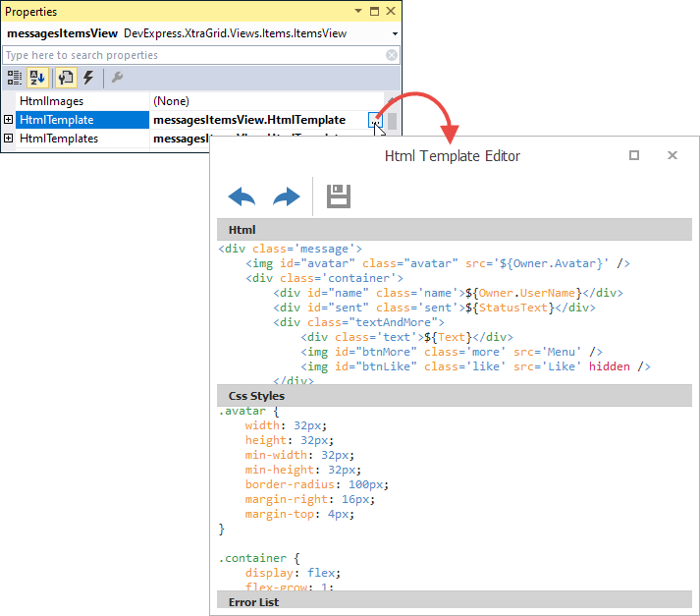Click the ${Owner.UserName} binding text

523,293
